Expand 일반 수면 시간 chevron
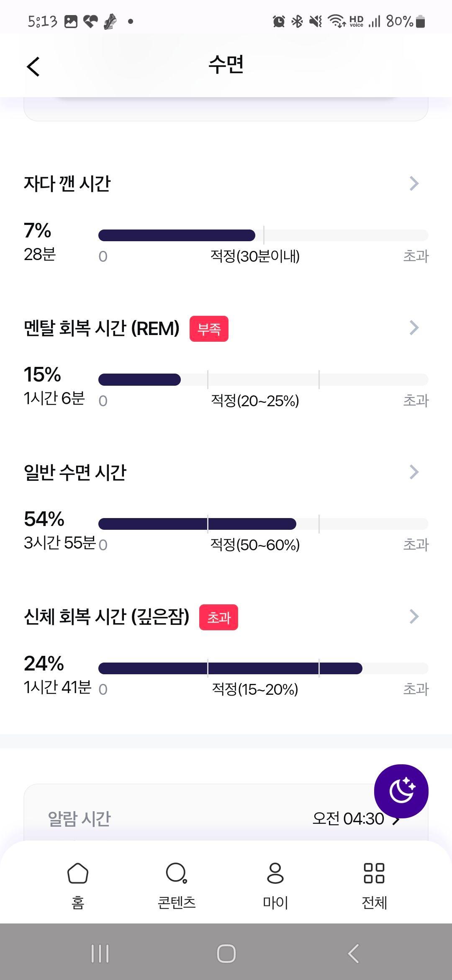Image resolution: width=452 pixels, height=980 pixels. point(414,472)
